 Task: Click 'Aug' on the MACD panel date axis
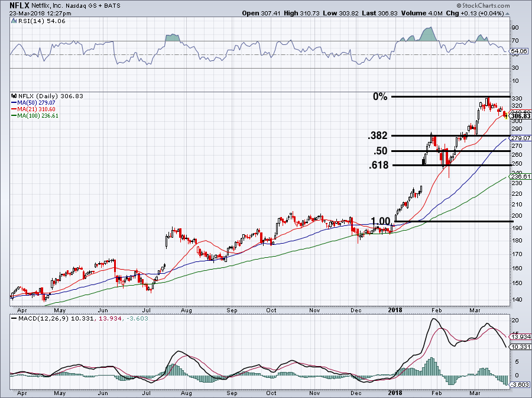click(x=186, y=394)
